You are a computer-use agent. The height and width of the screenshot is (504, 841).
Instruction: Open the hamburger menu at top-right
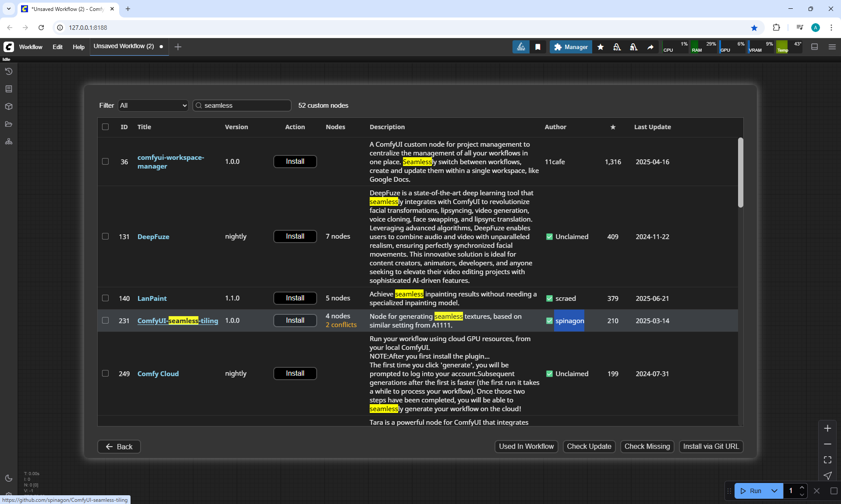pyautogui.click(x=832, y=47)
